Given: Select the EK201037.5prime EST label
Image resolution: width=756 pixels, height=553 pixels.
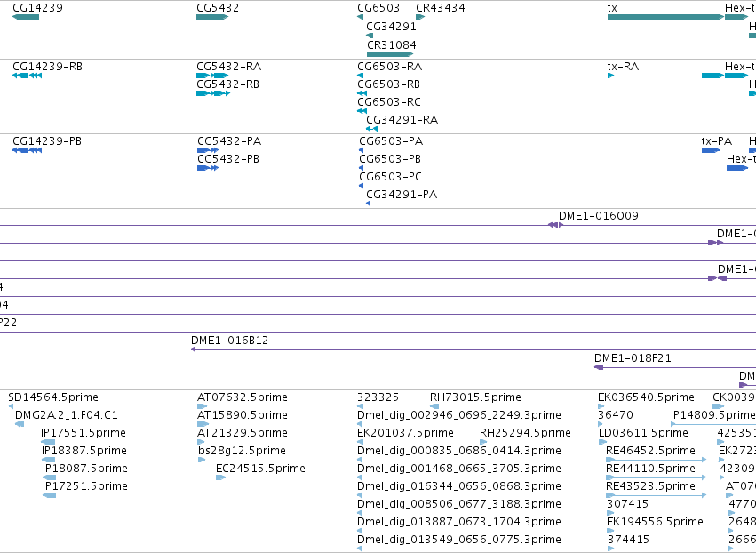Looking at the screenshot, I should tap(405, 433).
